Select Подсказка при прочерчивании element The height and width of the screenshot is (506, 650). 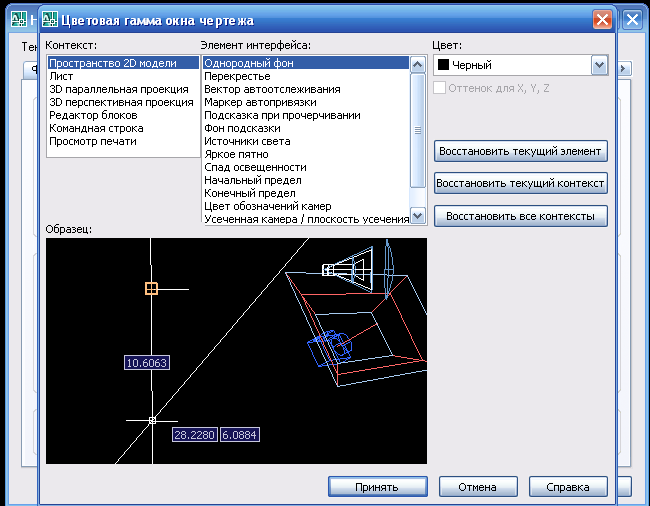coord(306,115)
